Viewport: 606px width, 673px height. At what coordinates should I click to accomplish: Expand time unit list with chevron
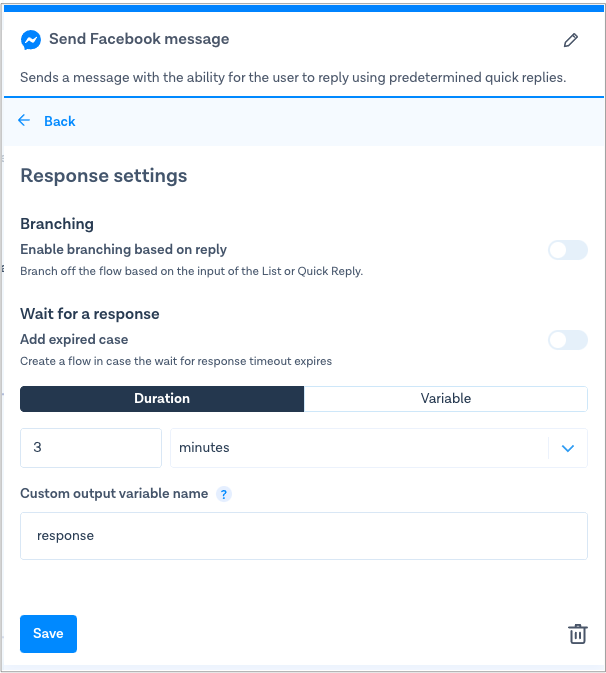[x=568, y=448]
